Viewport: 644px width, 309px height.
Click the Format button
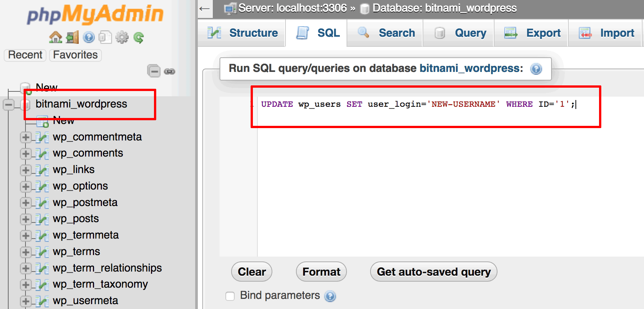(x=321, y=272)
